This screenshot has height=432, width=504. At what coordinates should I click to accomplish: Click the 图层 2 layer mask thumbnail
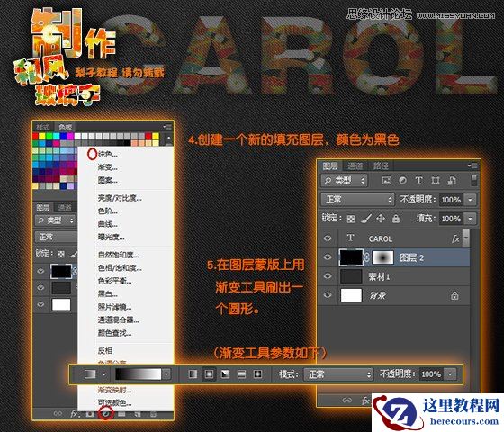(382, 257)
